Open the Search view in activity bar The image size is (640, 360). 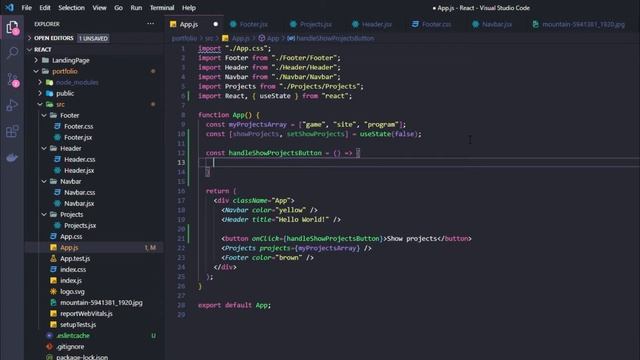pyautogui.click(x=12, y=53)
